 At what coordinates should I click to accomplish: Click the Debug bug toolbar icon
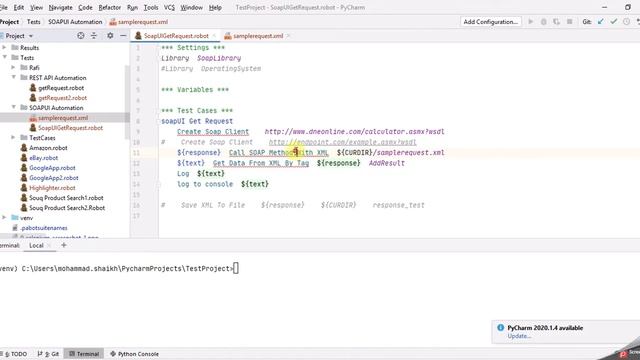coord(544,22)
